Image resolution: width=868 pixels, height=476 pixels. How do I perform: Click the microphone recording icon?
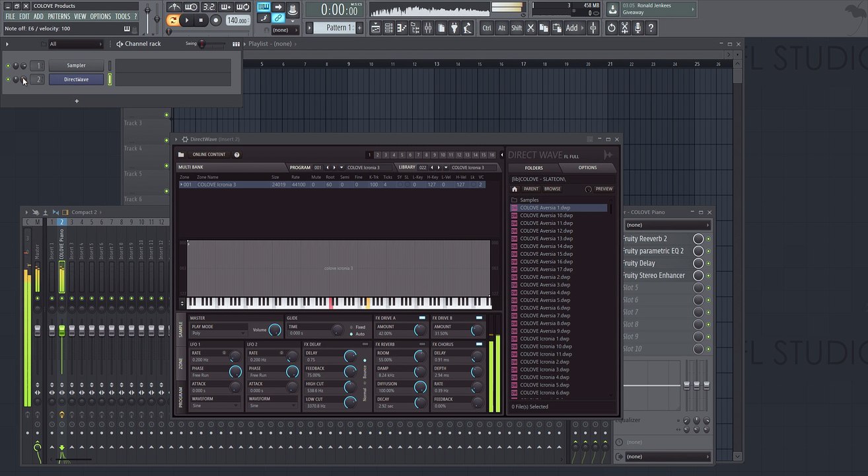point(637,28)
